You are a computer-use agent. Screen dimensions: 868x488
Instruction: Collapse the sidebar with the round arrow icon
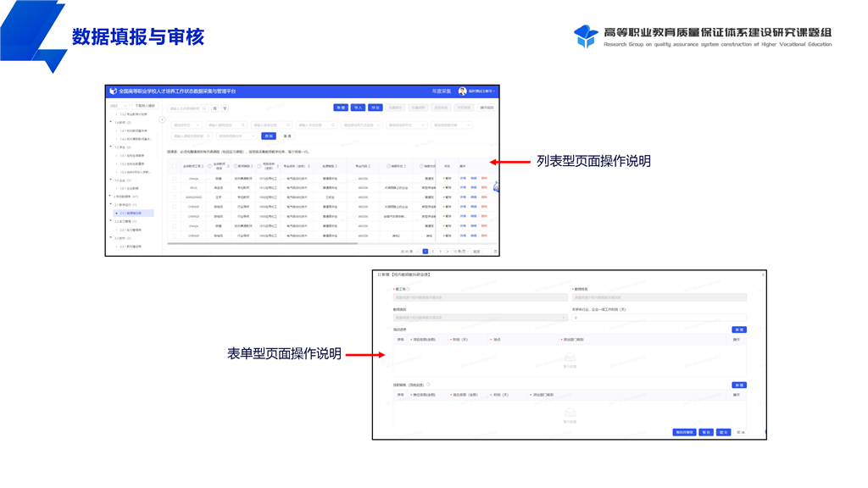coord(162,119)
